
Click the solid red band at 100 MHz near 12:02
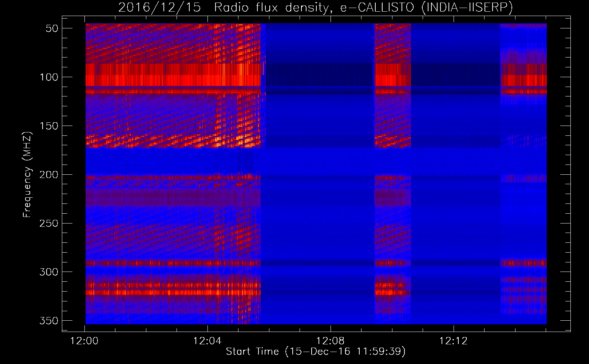[x=146, y=76]
